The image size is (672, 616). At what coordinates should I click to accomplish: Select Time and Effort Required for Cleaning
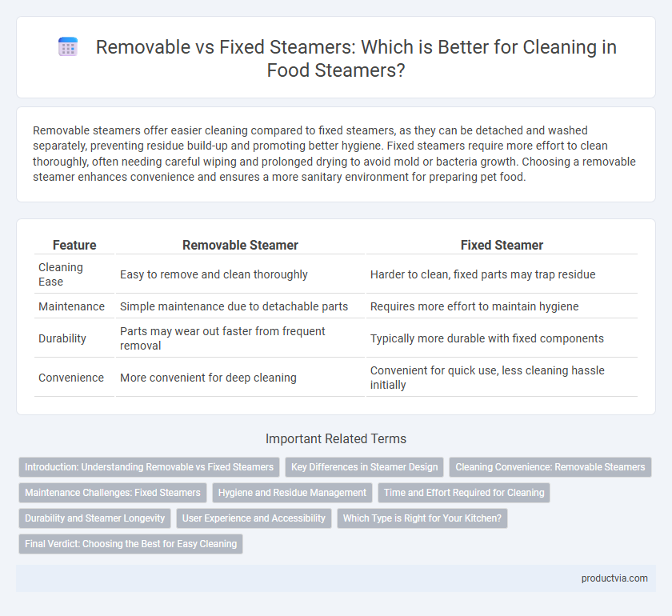464,493
